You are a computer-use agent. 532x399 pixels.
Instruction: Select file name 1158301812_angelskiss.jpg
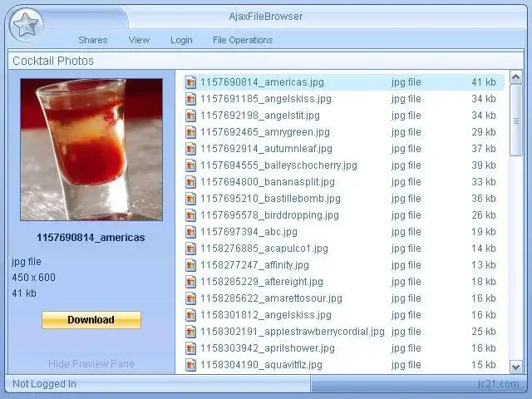(x=266, y=315)
